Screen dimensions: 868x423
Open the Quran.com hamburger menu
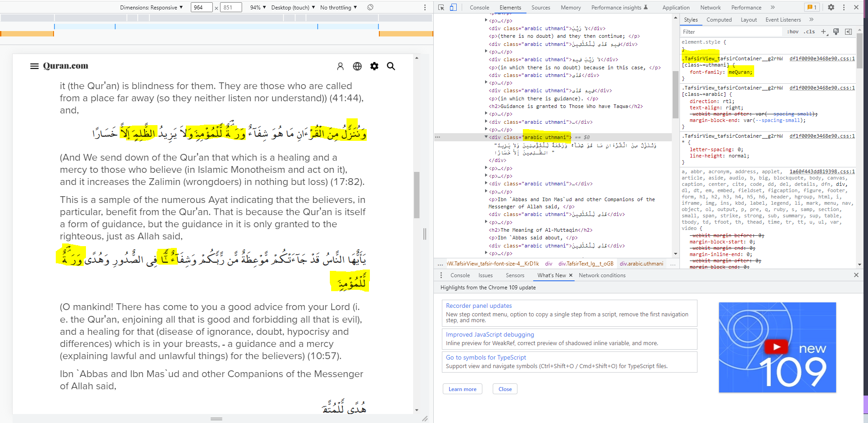[35, 66]
